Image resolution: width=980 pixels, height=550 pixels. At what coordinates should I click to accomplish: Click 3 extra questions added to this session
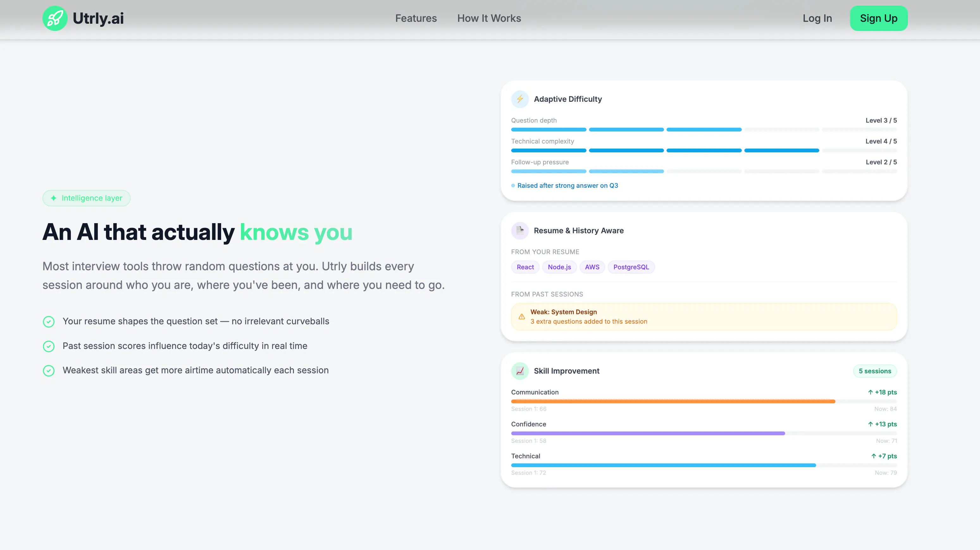click(588, 321)
